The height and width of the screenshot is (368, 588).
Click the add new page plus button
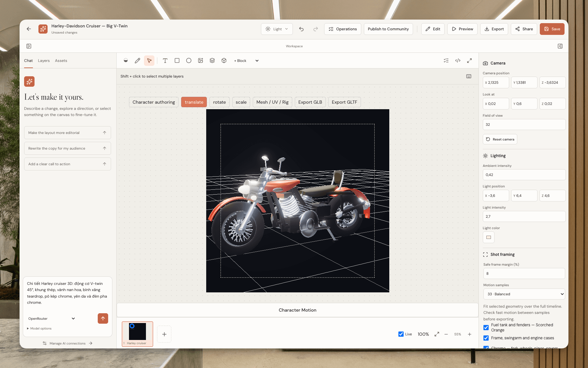[164, 334]
